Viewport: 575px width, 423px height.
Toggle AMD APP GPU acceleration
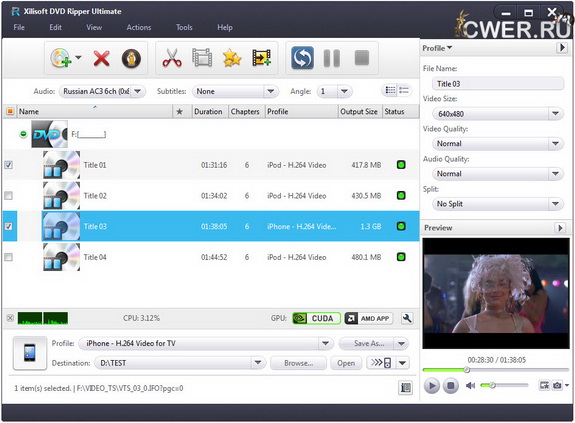point(369,318)
